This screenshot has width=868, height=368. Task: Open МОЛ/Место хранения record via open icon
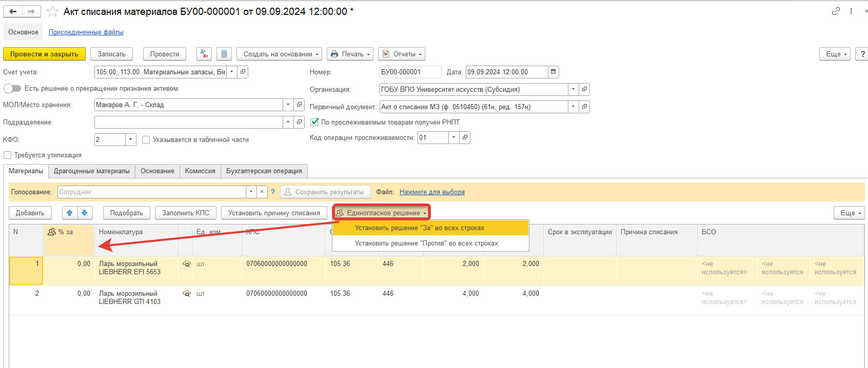point(299,105)
